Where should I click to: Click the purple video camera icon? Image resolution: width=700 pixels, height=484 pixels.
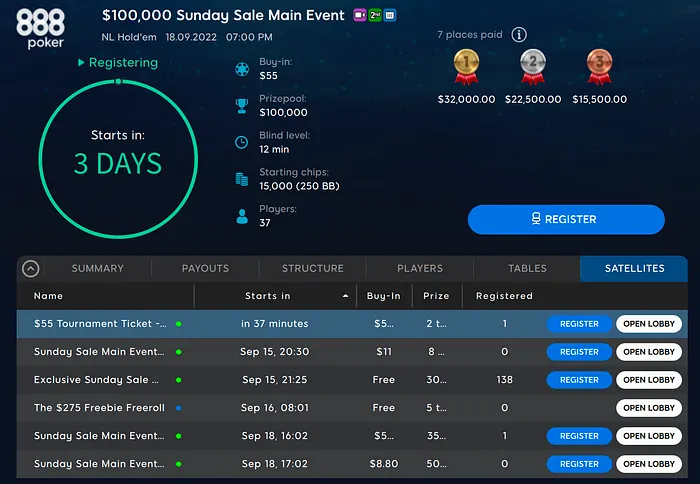pyautogui.click(x=359, y=16)
